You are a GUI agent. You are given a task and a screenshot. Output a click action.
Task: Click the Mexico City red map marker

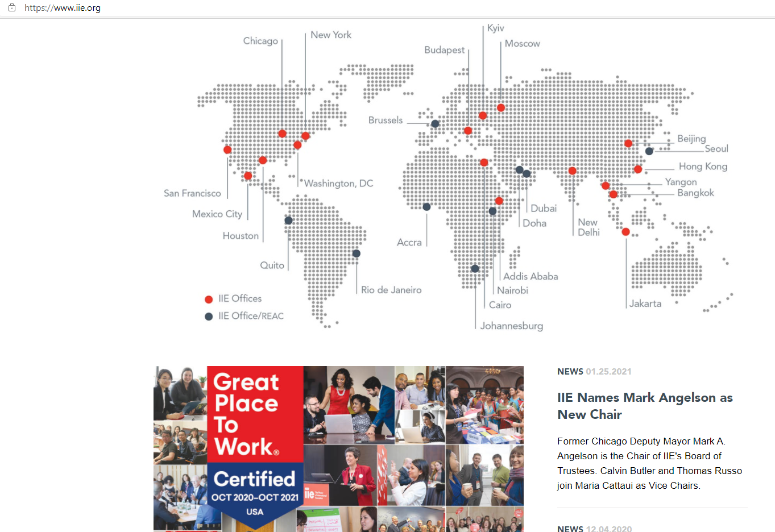(x=248, y=176)
